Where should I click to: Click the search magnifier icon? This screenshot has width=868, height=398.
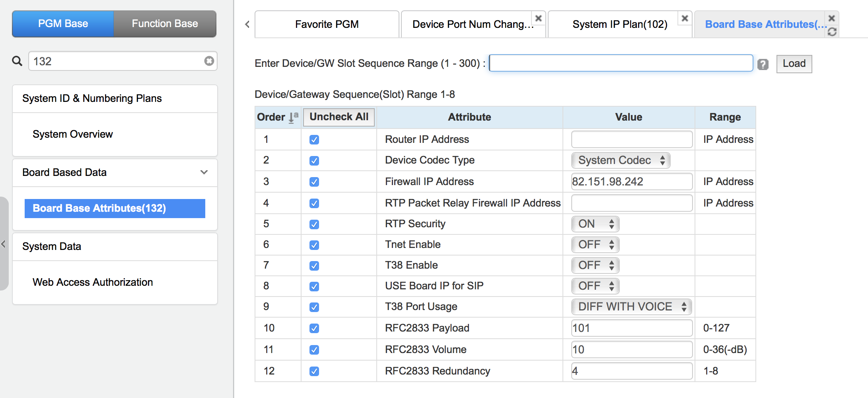(x=17, y=61)
